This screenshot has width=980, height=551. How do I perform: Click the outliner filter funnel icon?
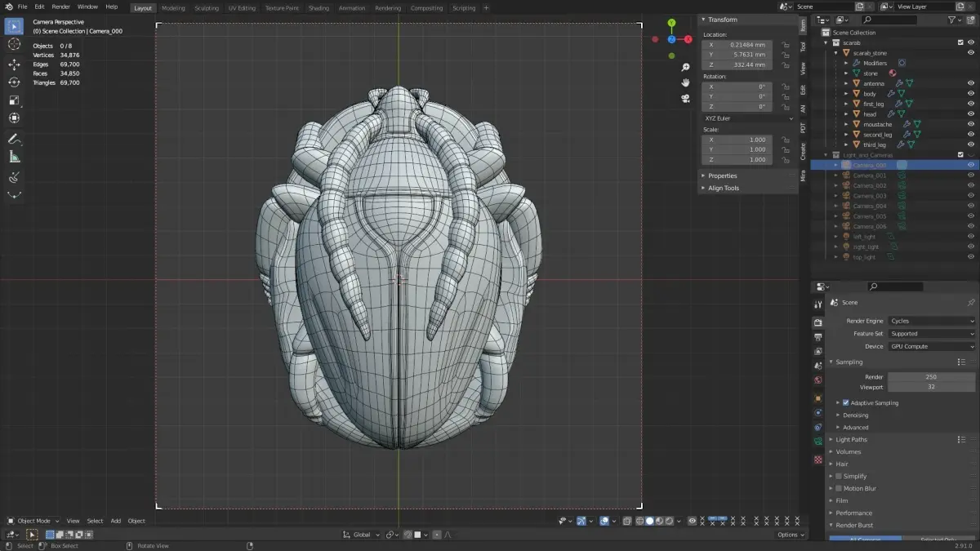(x=951, y=20)
